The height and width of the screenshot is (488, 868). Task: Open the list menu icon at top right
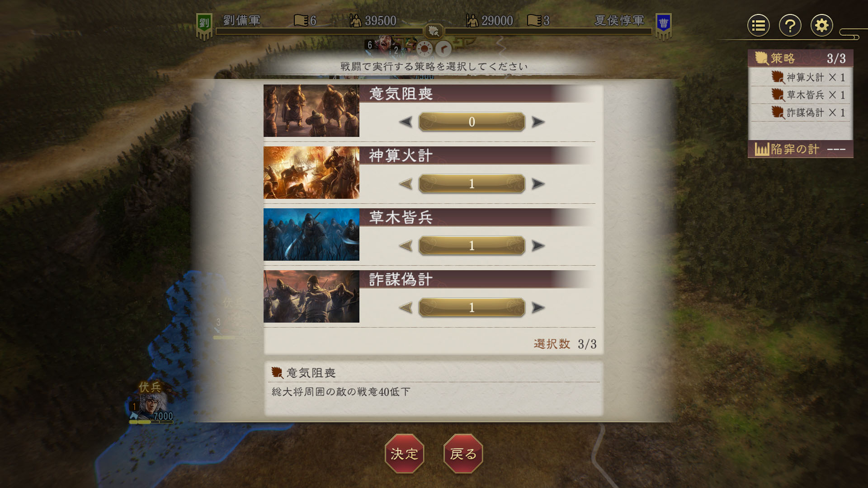coord(759,26)
